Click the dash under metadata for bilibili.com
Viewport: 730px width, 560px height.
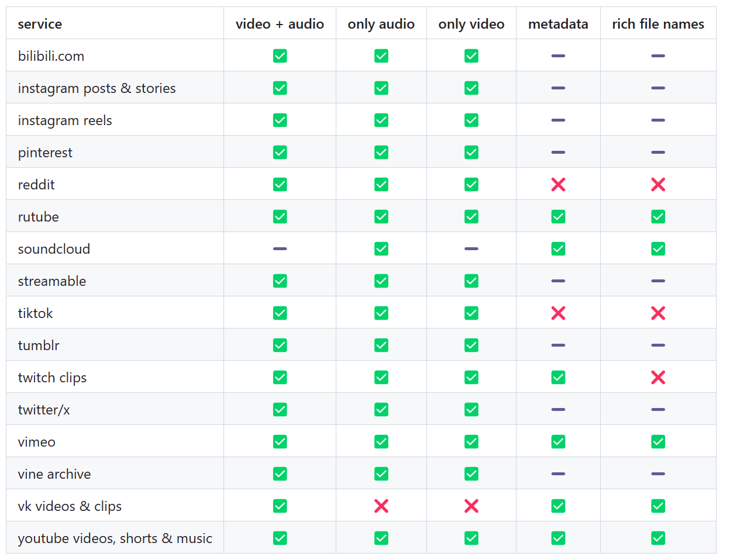coord(558,56)
